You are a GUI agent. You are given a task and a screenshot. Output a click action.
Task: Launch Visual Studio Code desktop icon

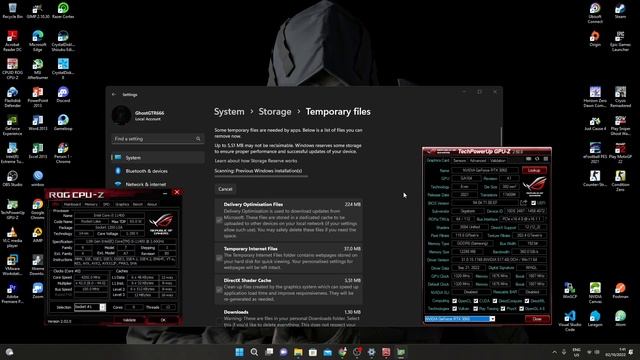570,321
